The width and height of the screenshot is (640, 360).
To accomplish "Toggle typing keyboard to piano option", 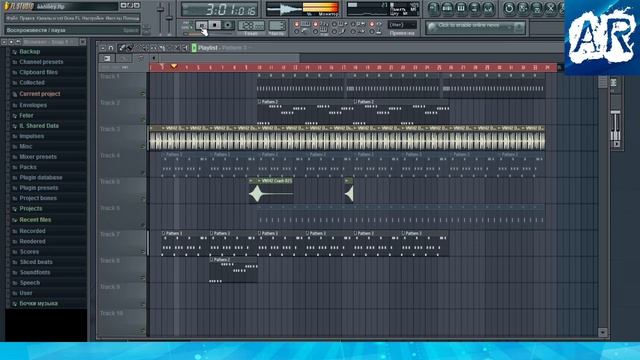I will 297,24.
